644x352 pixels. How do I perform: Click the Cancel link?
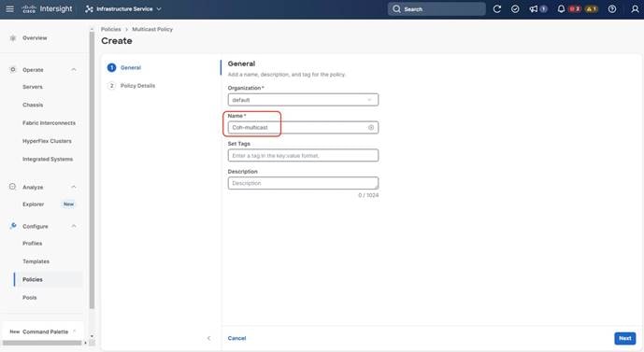click(x=237, y=338)
